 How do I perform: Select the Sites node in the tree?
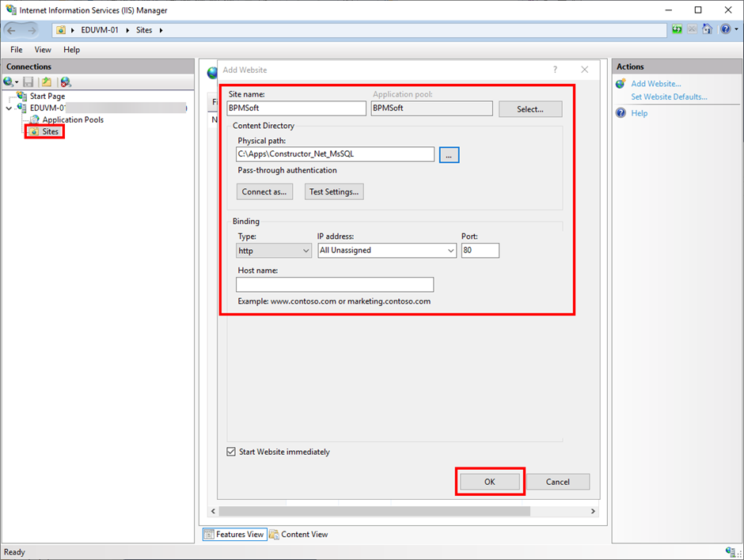click(51, 132)
